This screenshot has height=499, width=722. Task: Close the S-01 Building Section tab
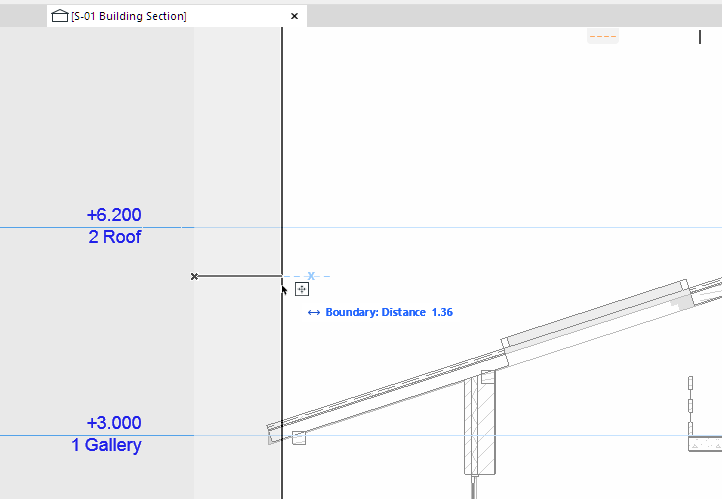pyautogui.click(x=295, y=16)
